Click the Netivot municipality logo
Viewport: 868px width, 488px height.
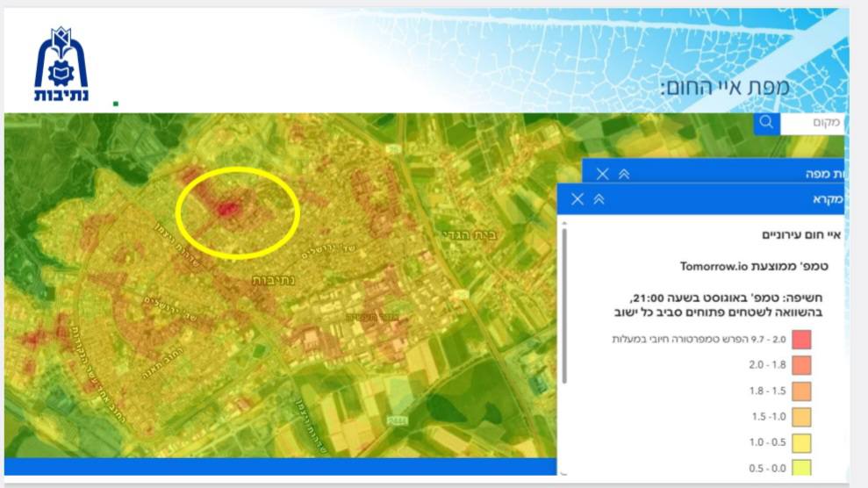pos(61,65)
